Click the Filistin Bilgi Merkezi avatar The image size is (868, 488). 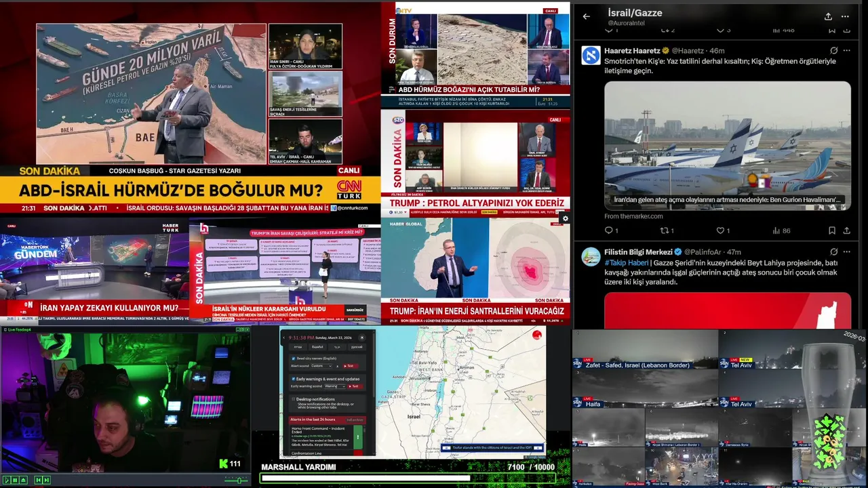[x=591, y=257]
